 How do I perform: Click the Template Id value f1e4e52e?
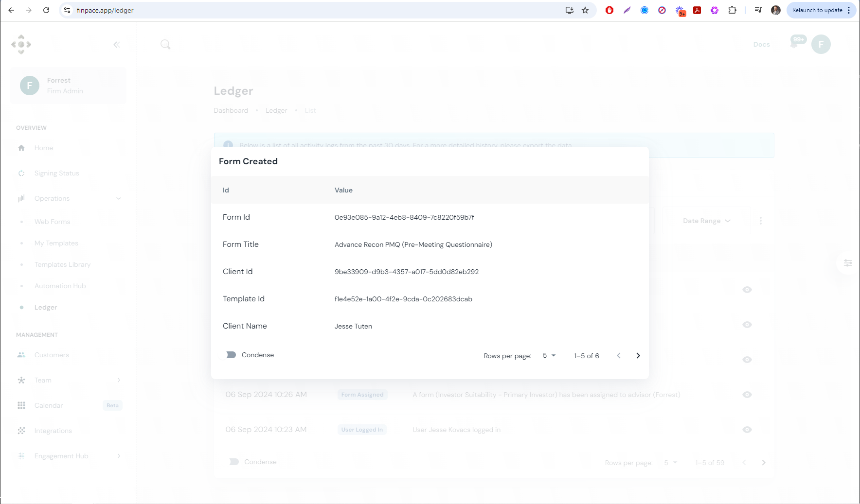tap(403, 299)
